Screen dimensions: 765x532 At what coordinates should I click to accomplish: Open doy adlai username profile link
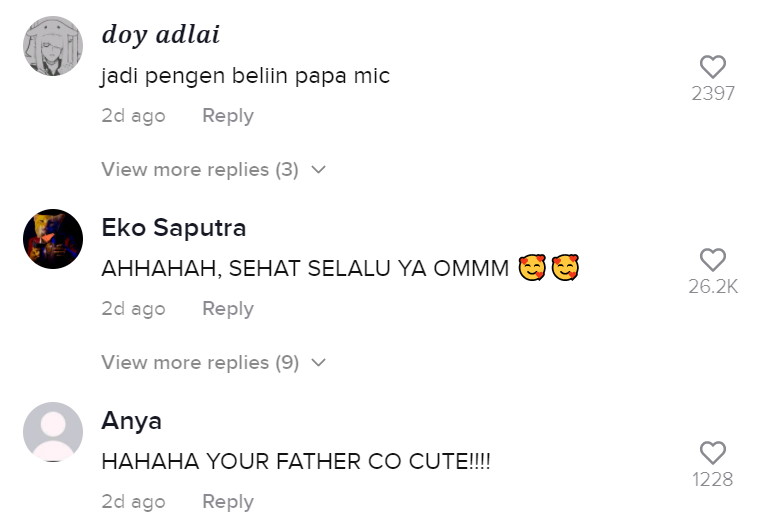[160, 35]
